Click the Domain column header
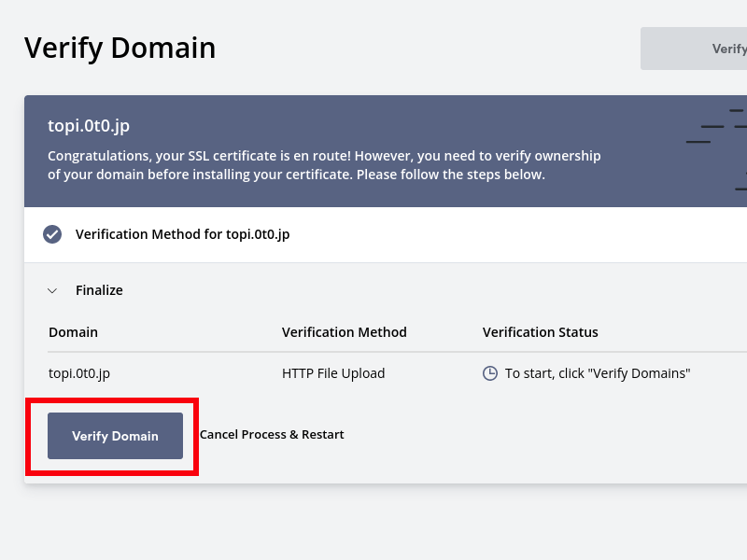This screenshot has height=560, width=747. click(x=73, y=332)
